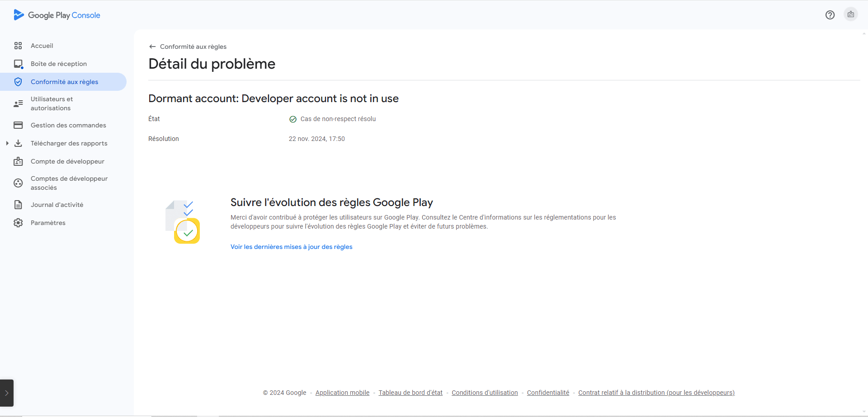This screenshot has width=868, height=417.
Task: Select the Gestion des commandes card icon
Action: pyautogui.click(x=18, y=125)
